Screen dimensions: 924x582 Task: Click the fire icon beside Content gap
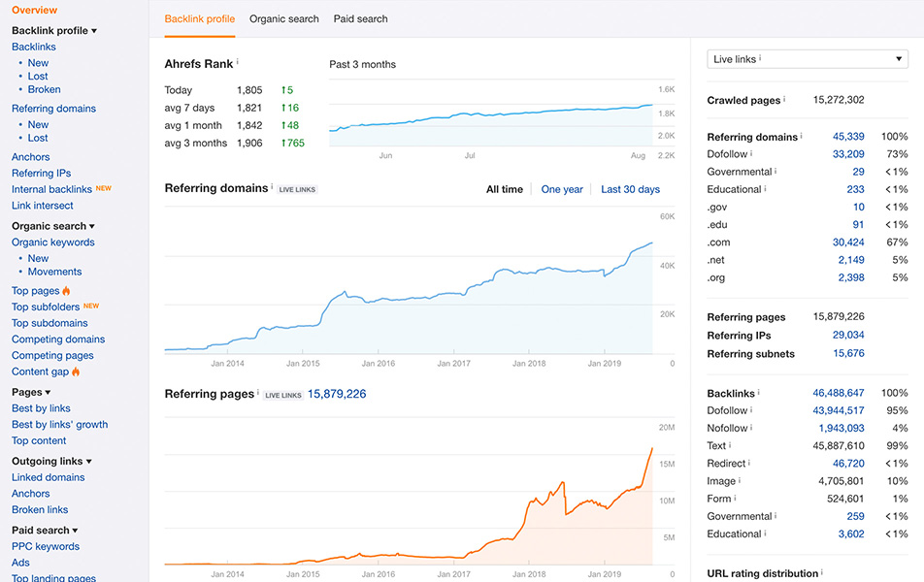[78, 371]
